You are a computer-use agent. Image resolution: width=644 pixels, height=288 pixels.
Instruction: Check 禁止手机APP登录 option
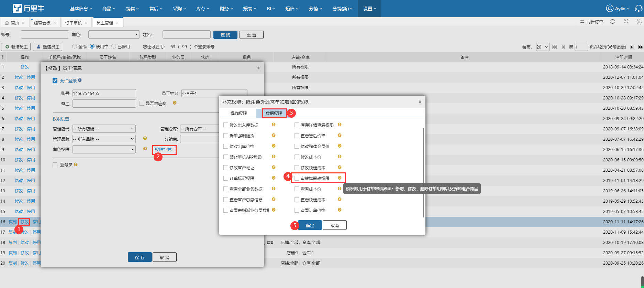click(x=226, y=157)
